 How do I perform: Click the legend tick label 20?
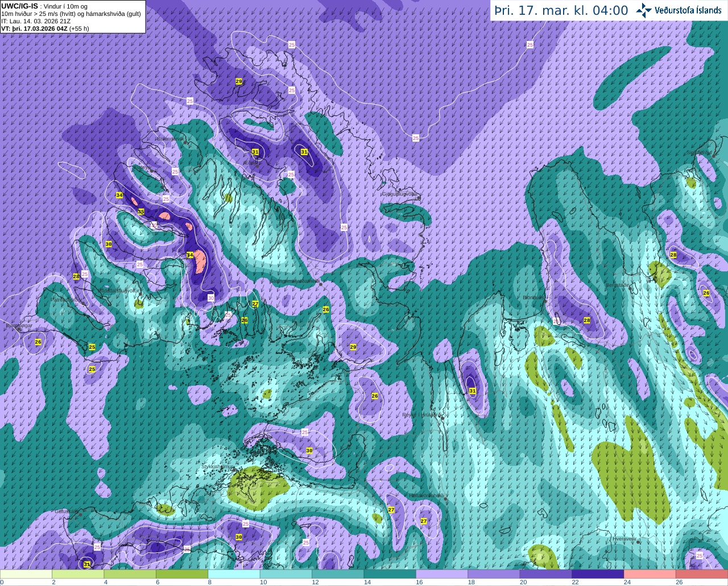point(523,582)
